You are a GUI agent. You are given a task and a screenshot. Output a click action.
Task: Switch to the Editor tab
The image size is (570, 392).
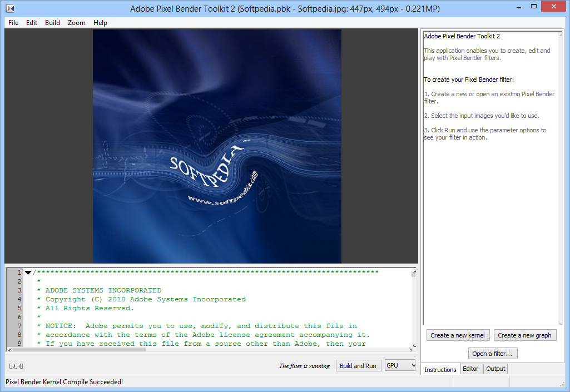pyautogui.click(x=470, y=369)
